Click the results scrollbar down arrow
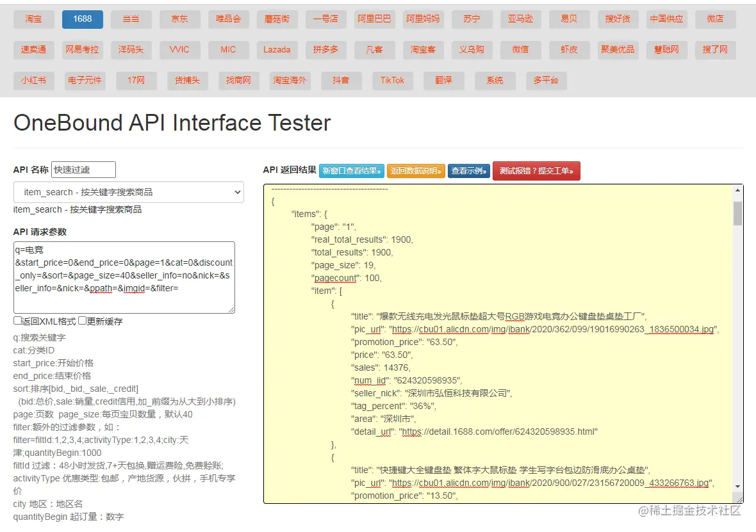756x532 pixels. tap(737, 487)
